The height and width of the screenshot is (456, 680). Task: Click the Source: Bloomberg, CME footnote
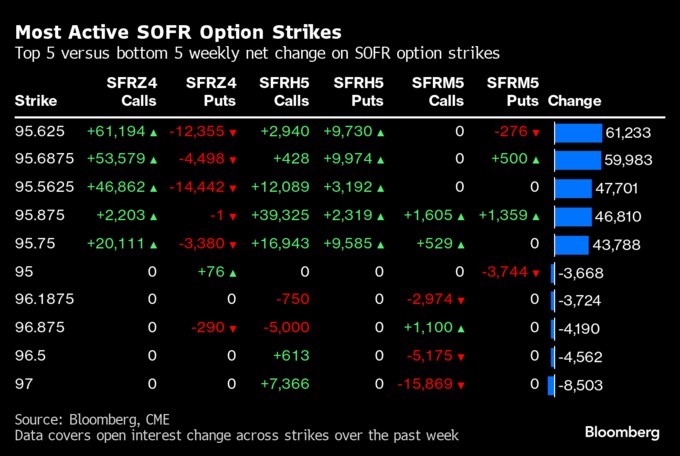(92, 420)
